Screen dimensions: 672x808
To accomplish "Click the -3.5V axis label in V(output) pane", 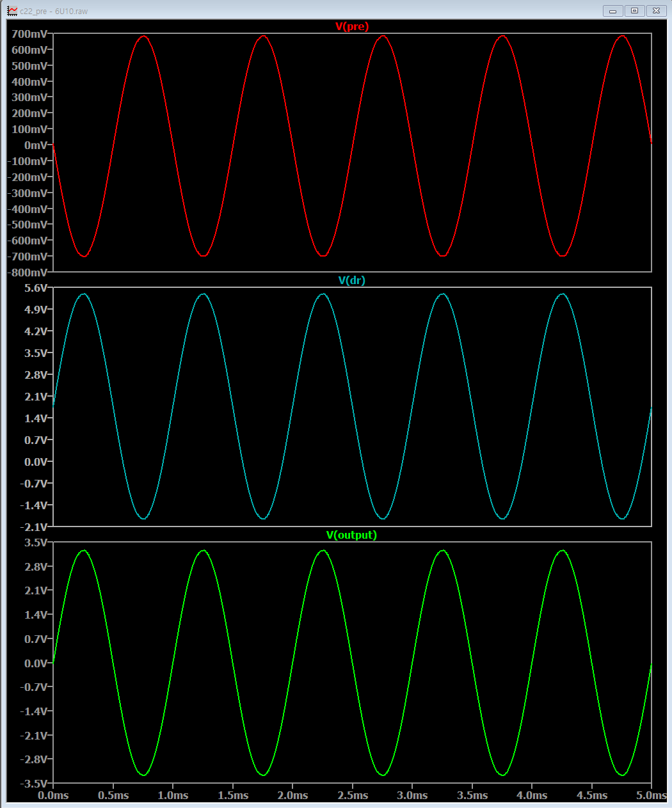I will (34, 783).
